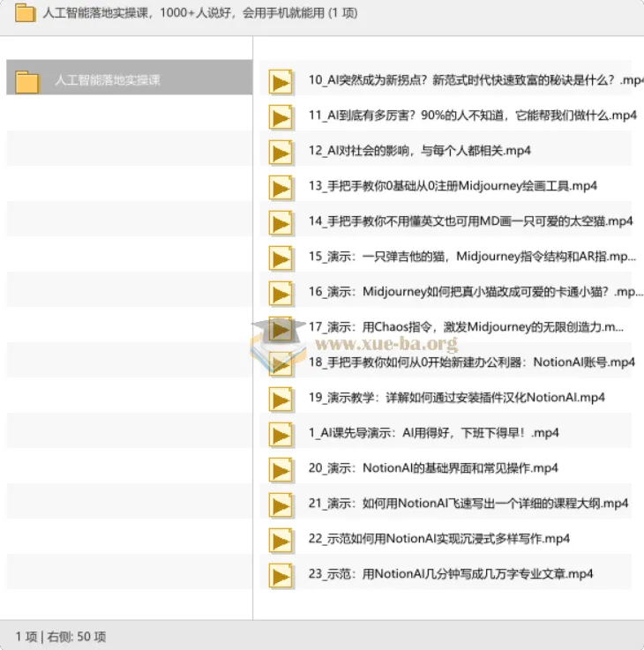Select file name 23_示范：用NotionAI几分钟写成几万字专业文章.mp4

451,573
